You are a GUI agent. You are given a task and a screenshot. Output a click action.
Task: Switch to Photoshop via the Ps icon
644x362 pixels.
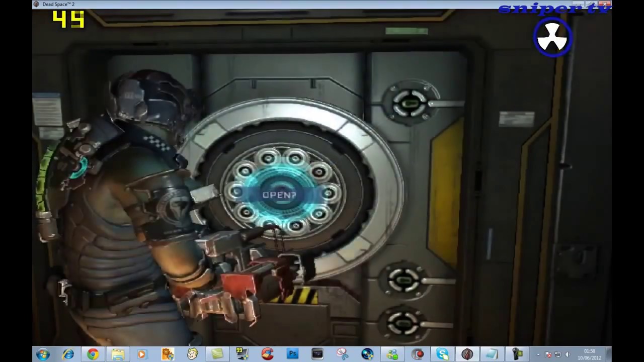pyautogui.click(x=292, y=354)
